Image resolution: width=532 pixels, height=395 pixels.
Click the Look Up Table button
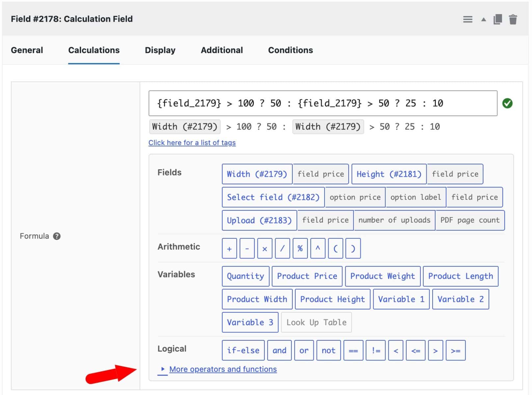[x=316, y=322]
